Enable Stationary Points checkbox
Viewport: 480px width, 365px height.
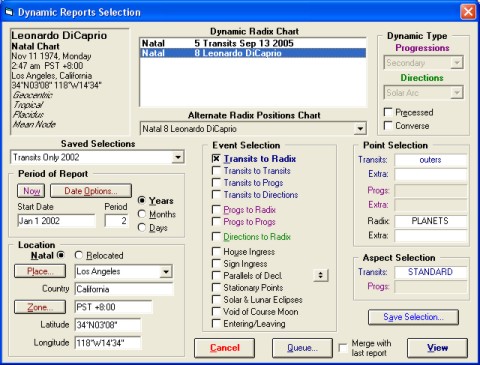(x=216, y=287)
